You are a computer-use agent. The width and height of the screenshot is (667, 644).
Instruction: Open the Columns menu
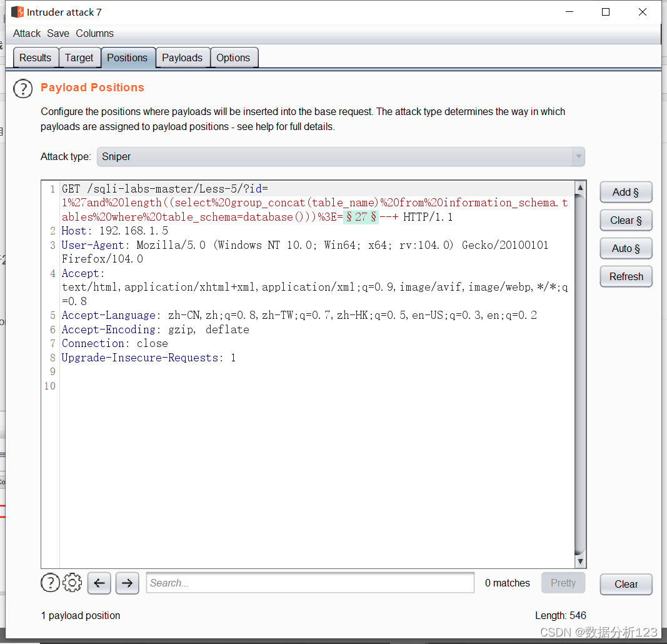pos(94,33)
